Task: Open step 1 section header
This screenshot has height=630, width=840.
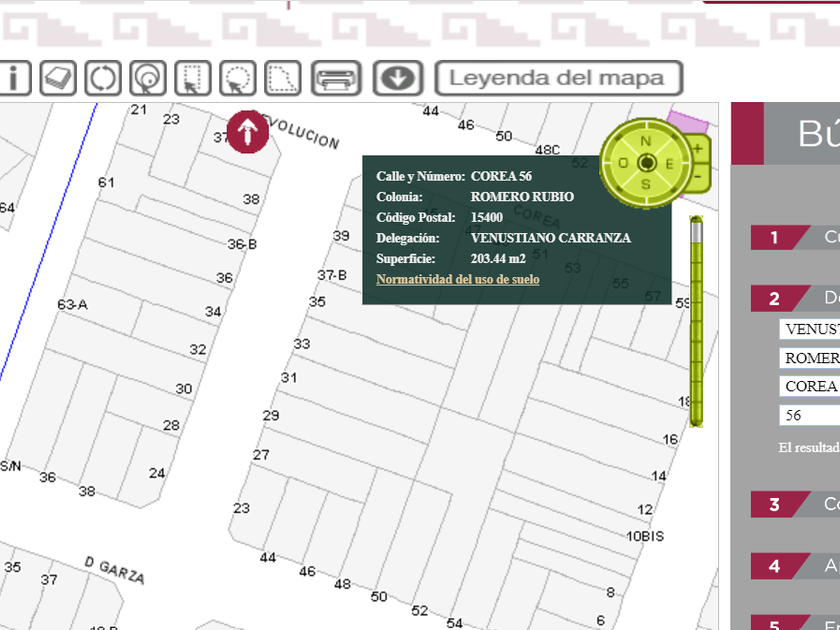Action: (x=795, y=237)
